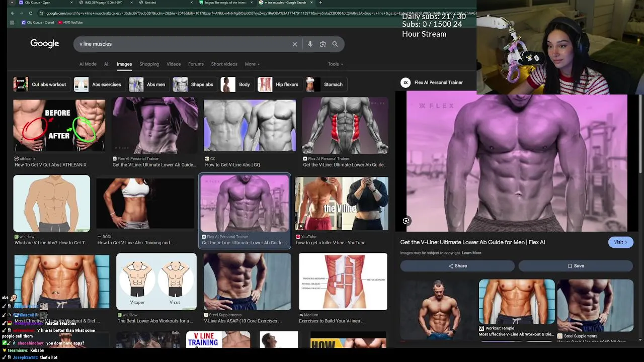Click the site info icon in address bar

pyautogui.click(x=41, y=13)
